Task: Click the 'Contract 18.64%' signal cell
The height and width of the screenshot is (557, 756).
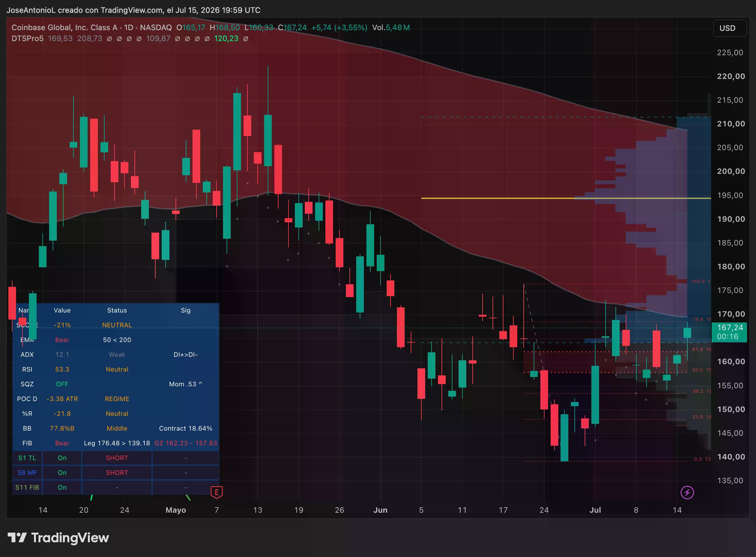Action: point(186,429)
